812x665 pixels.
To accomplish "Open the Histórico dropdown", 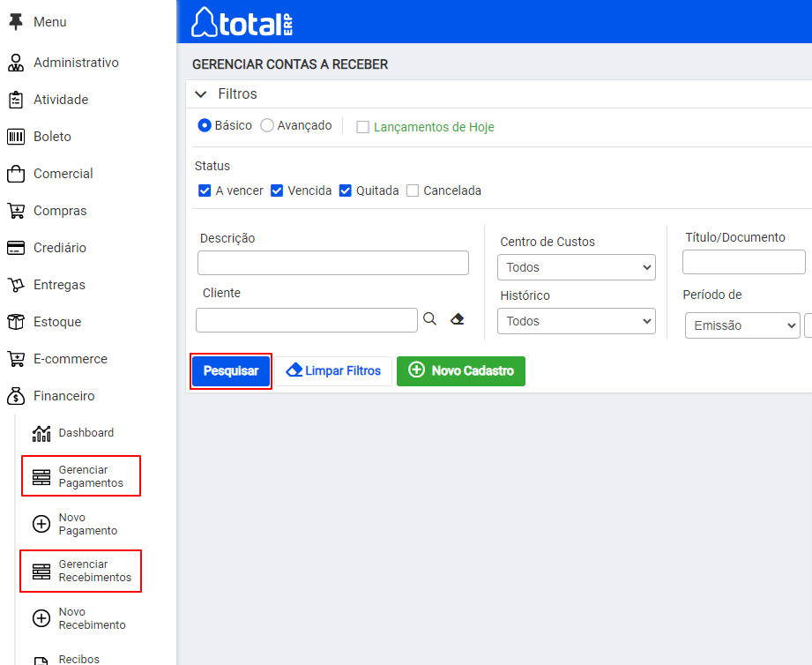I will click(577, 321).
